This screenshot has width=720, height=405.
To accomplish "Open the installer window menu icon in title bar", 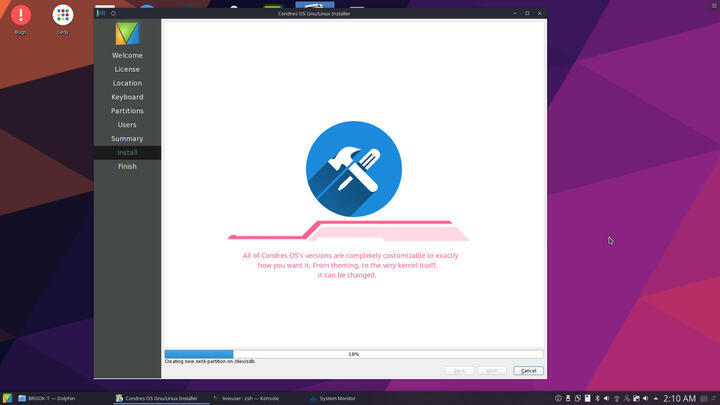I will (101, 13).
